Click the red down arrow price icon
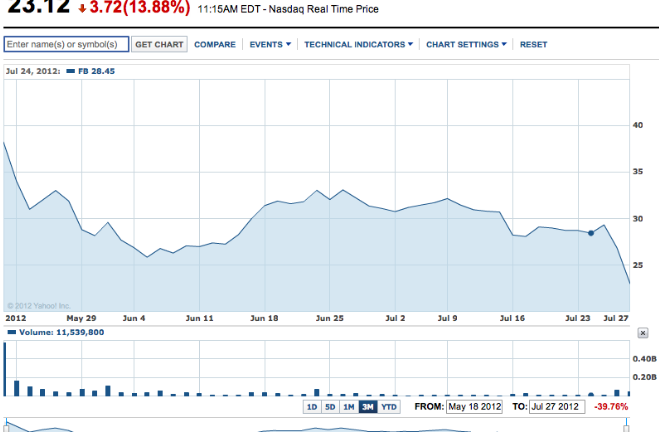This screenshot has height=432, width=659. (x=82, y=8)
